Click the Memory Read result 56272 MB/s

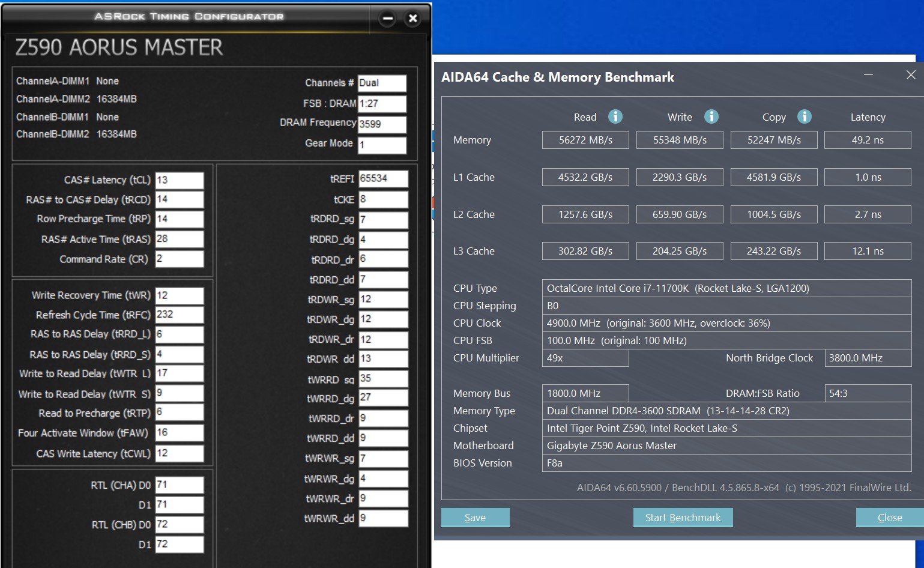[x=585, y=140]
